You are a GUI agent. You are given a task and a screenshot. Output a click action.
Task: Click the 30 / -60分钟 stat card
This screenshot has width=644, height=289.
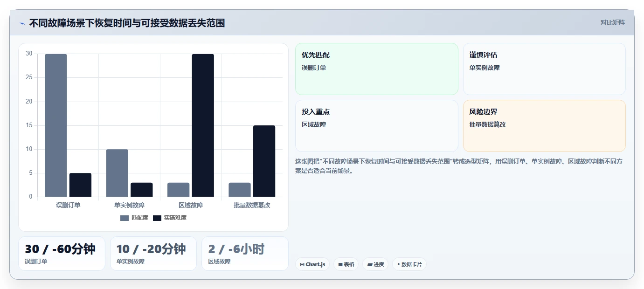[x=62, y=254]
